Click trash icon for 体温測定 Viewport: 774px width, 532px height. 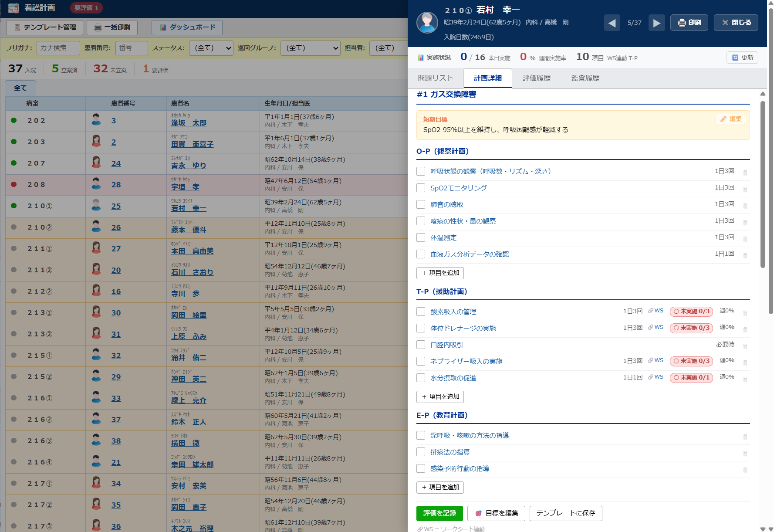click(x=745, y=239)
